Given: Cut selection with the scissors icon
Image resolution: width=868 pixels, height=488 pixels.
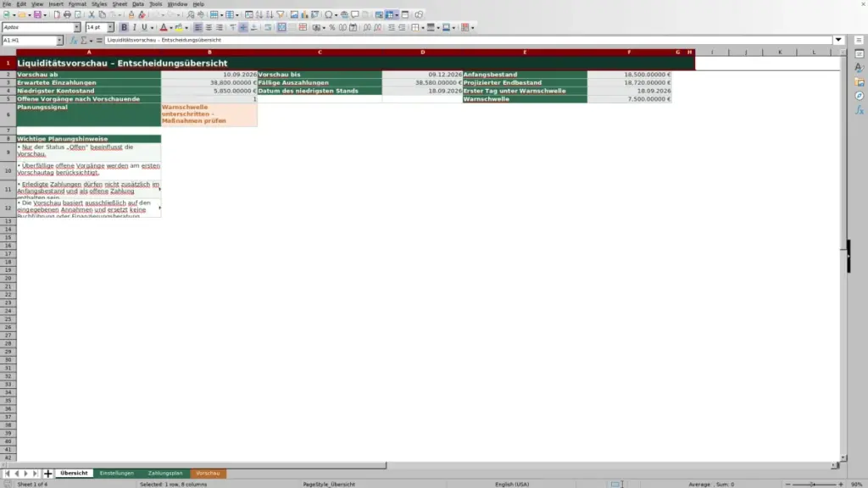Looking at the screenshot, I should point(92,15).
